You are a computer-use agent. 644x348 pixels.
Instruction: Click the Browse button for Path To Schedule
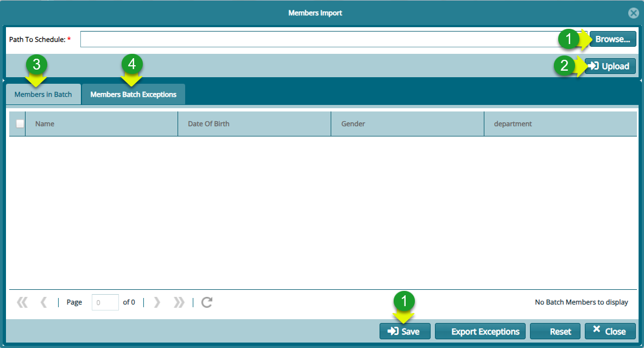coord(612,39)
